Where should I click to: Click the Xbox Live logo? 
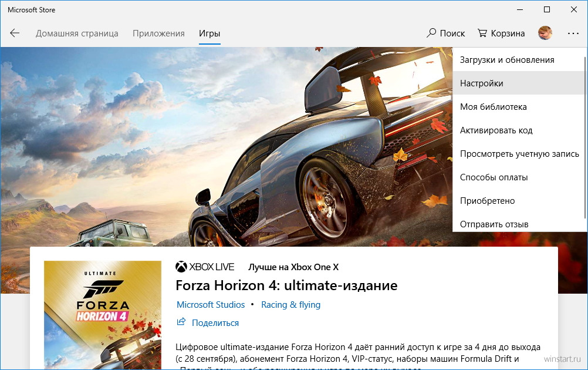[x=205, y=267]
